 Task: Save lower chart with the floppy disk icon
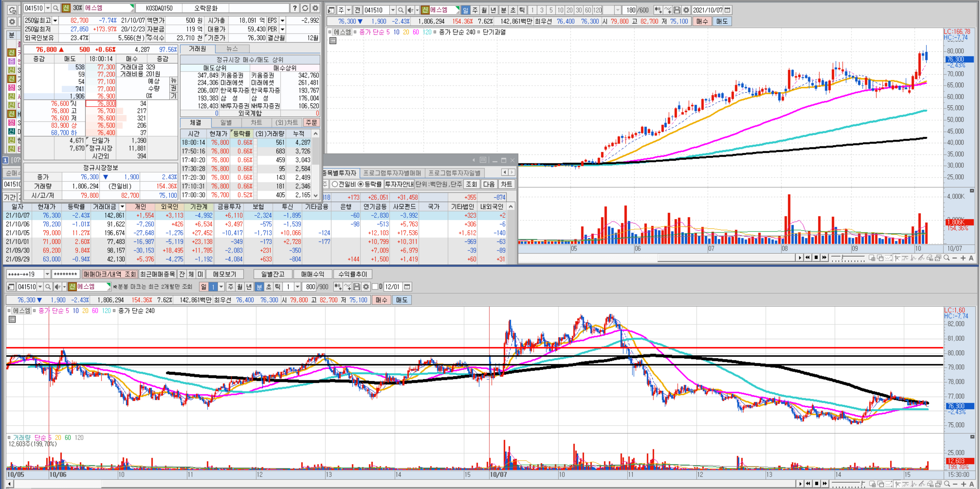tap(357, 287)
